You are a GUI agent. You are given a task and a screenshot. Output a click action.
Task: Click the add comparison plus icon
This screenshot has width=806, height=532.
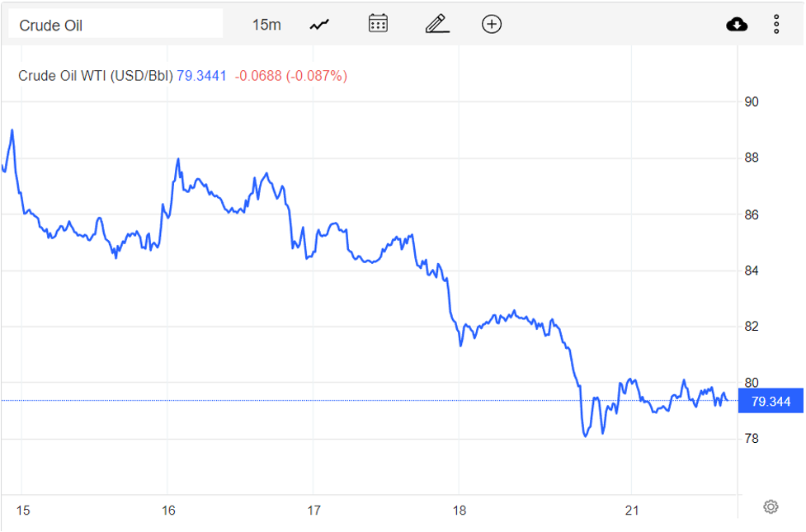491,24
